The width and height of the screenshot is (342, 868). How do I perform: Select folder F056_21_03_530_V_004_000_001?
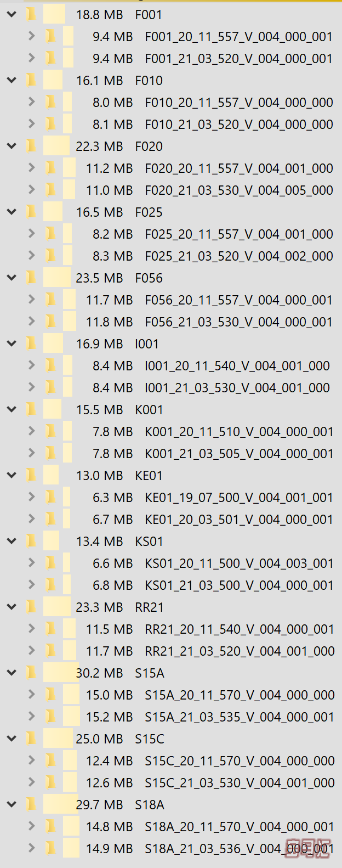point(238,322)
